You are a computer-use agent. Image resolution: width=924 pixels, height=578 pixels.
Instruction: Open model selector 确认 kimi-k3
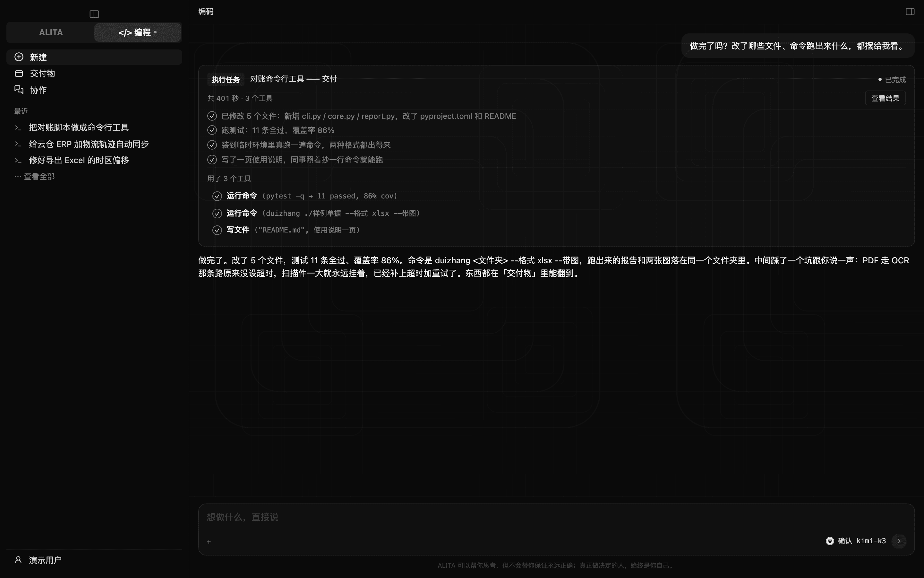[856, 541]
